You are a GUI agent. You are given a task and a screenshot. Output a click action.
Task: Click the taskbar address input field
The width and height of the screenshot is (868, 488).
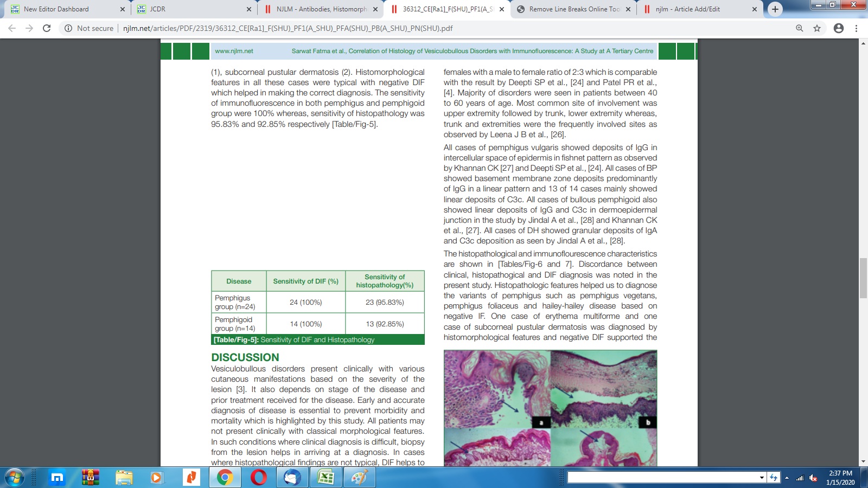point(662,478)
